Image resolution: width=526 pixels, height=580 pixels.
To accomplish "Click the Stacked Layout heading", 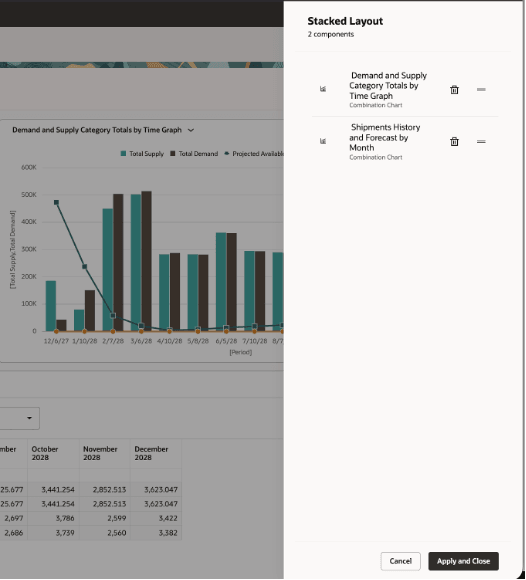I will 345,21.
